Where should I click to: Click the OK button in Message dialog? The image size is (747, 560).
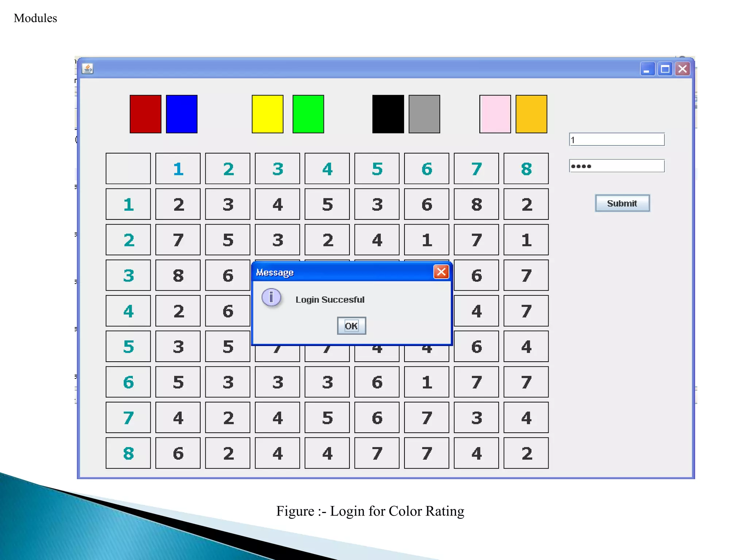point(351,326)
